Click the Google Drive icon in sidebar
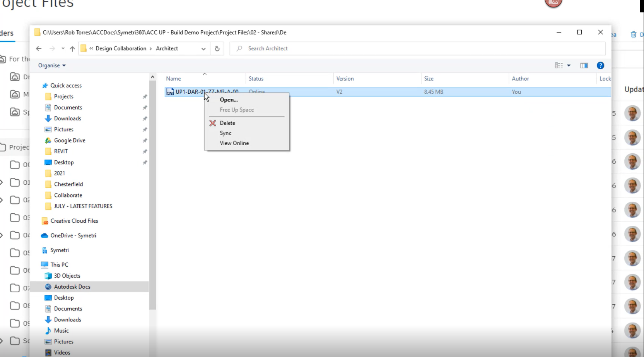The image size is (644, 357). (x=48, y=141)
